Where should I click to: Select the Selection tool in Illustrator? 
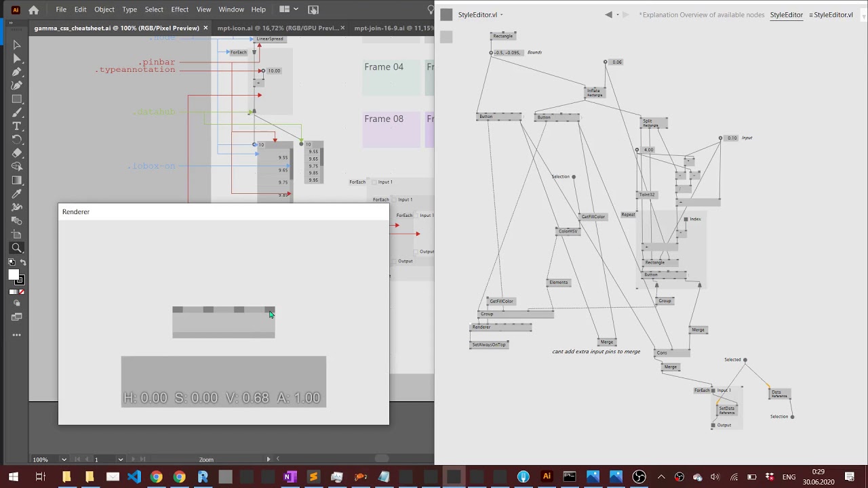17,45
